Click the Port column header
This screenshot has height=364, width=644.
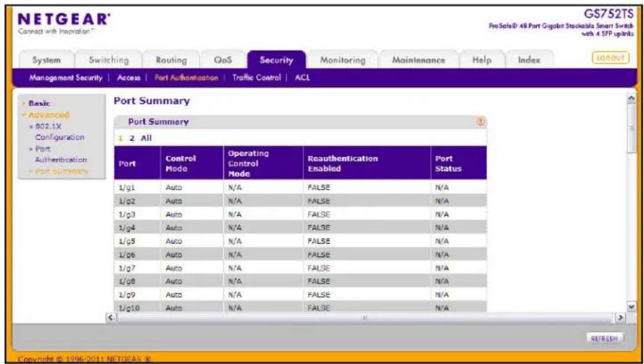coord(137,164)
